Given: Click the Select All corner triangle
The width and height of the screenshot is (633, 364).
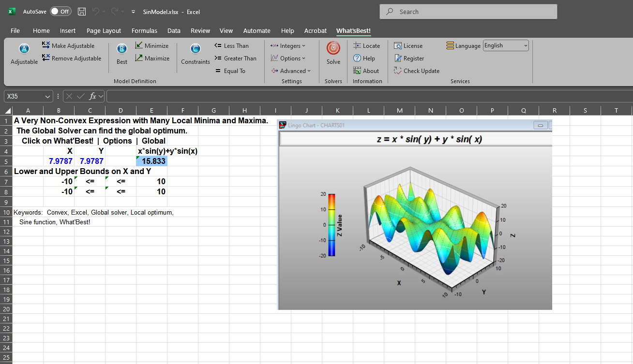Looking at the screenshot, I should [x=8, y=111].
